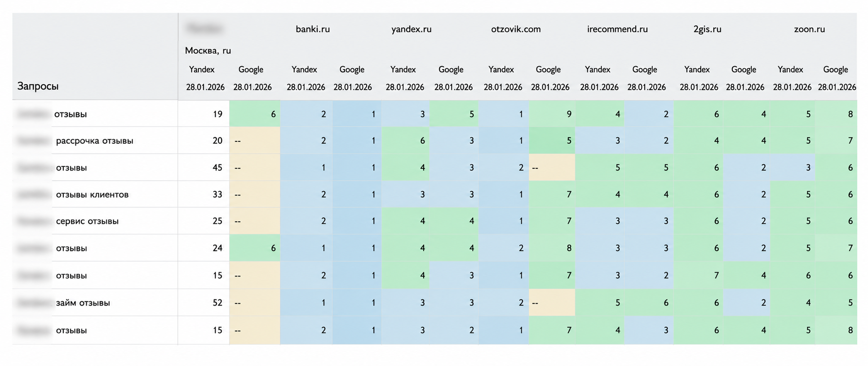Select the Yandex position cell showing 45
868x366 pixels.
[x=204, y=167]
